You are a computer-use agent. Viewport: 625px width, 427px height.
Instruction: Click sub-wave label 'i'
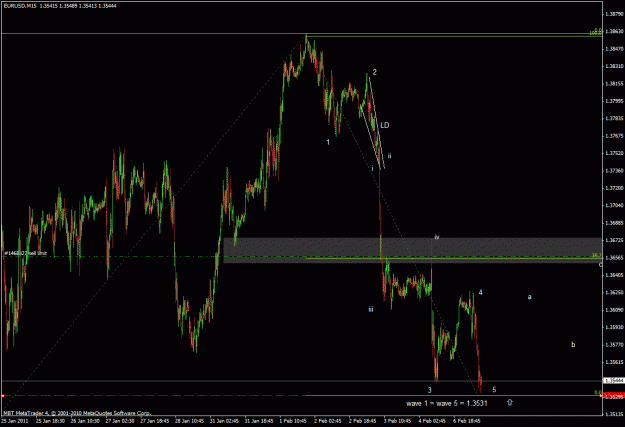pyautogui.click(x=372, y=168)
